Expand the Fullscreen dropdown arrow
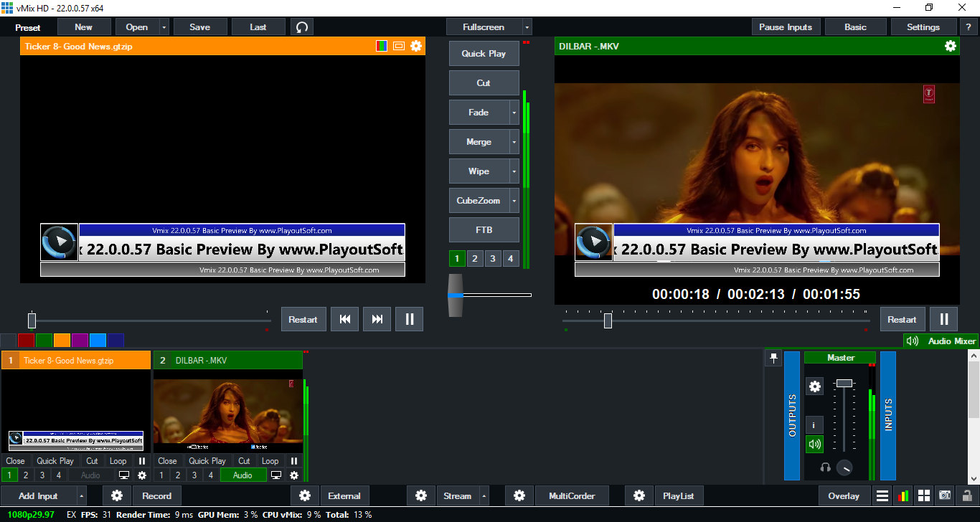Screen dimensions: 980x522 point(527,27)
